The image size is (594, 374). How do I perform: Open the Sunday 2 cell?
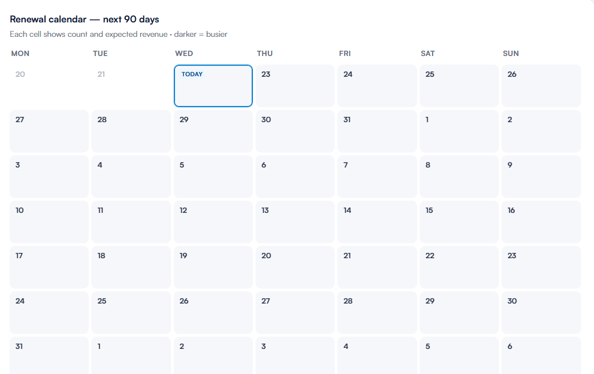pyautogui.click(x=541, y=131)
